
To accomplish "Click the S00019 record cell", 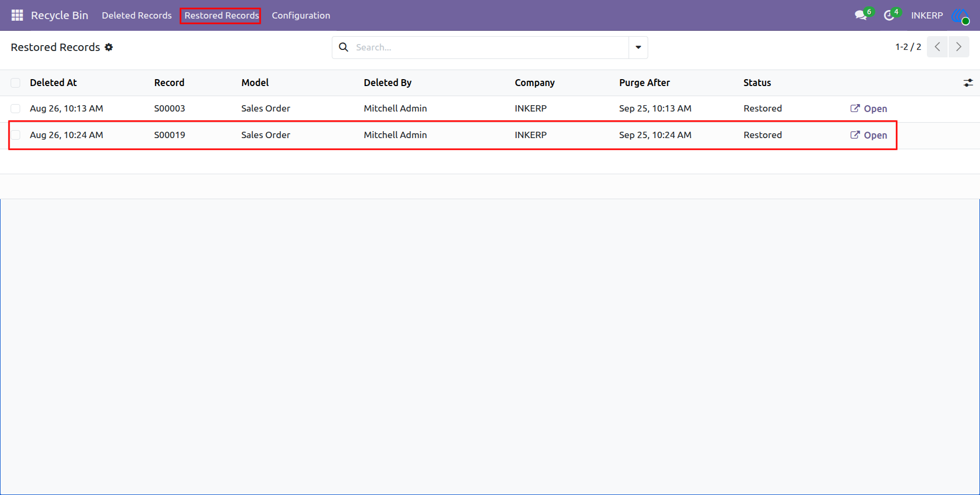I will point(169,135).
